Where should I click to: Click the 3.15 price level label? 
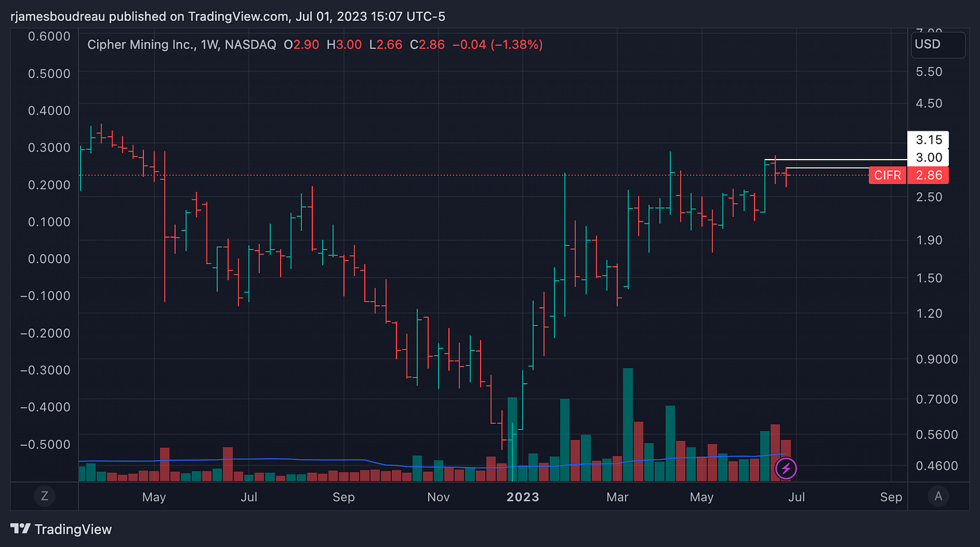[928, 140]
